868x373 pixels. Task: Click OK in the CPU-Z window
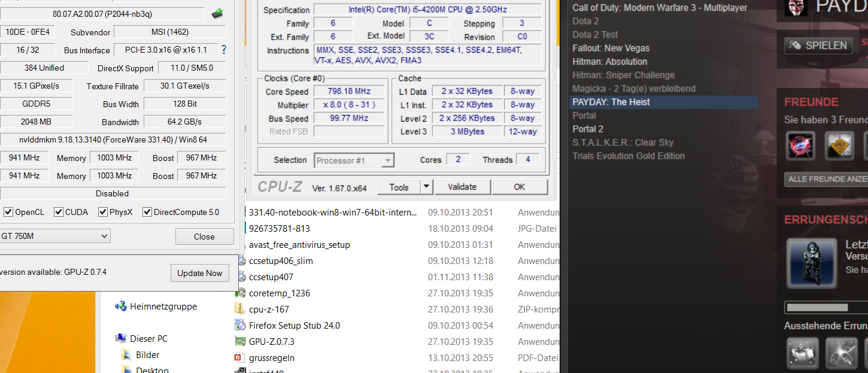coord(519,187)
